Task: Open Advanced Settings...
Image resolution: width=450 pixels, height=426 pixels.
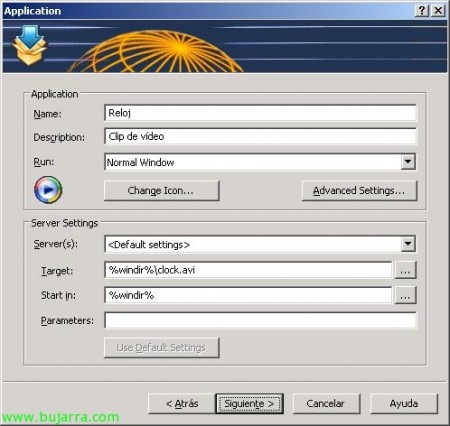Action: coord(359,191)
